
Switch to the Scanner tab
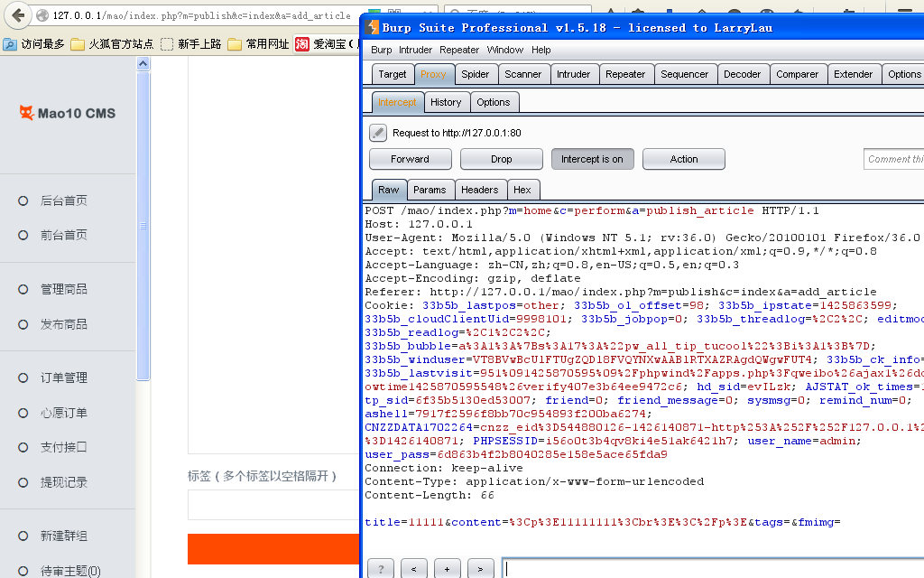pyautogui.click(x=522, y=74)
